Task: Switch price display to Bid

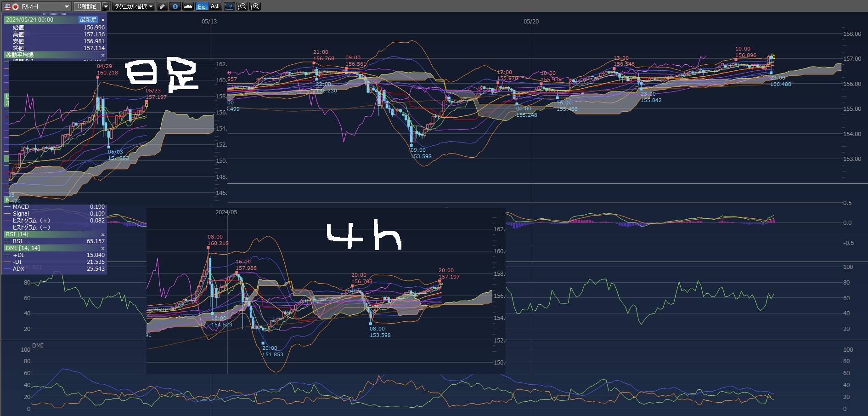Action: click(x=202, y=6)
